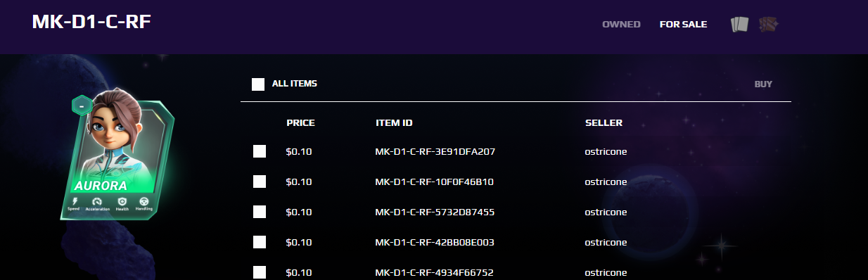Click the hexagon badge on Aurora card

tap(82, 106)
